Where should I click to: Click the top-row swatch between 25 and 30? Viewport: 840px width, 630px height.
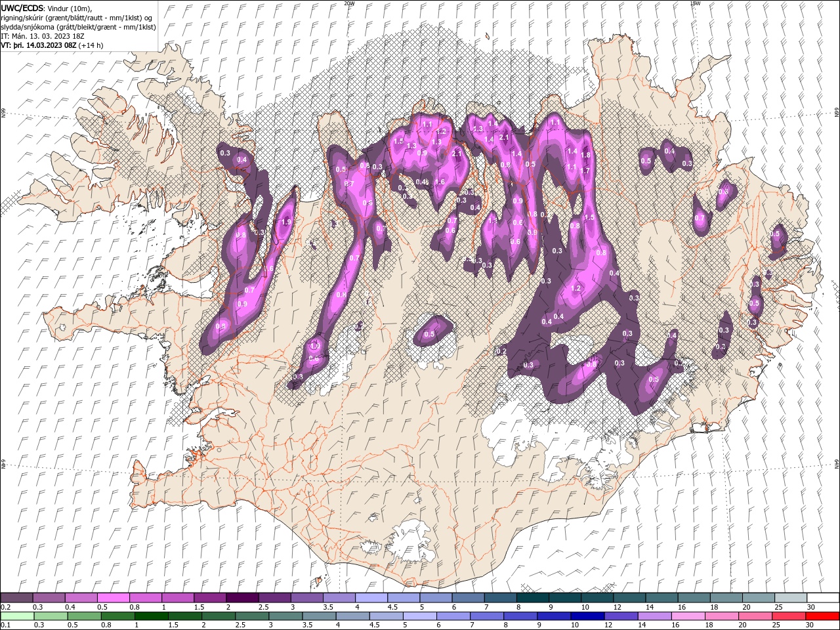click(x=790, y=598)
